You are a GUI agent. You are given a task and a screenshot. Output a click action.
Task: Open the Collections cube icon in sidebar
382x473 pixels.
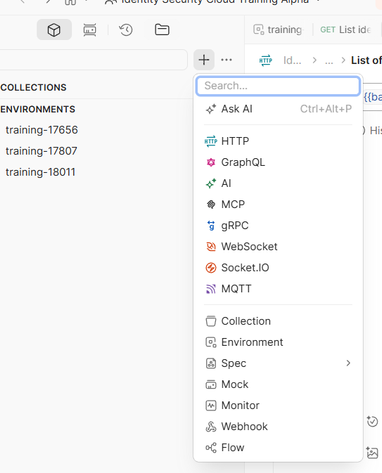pos(54,30)
